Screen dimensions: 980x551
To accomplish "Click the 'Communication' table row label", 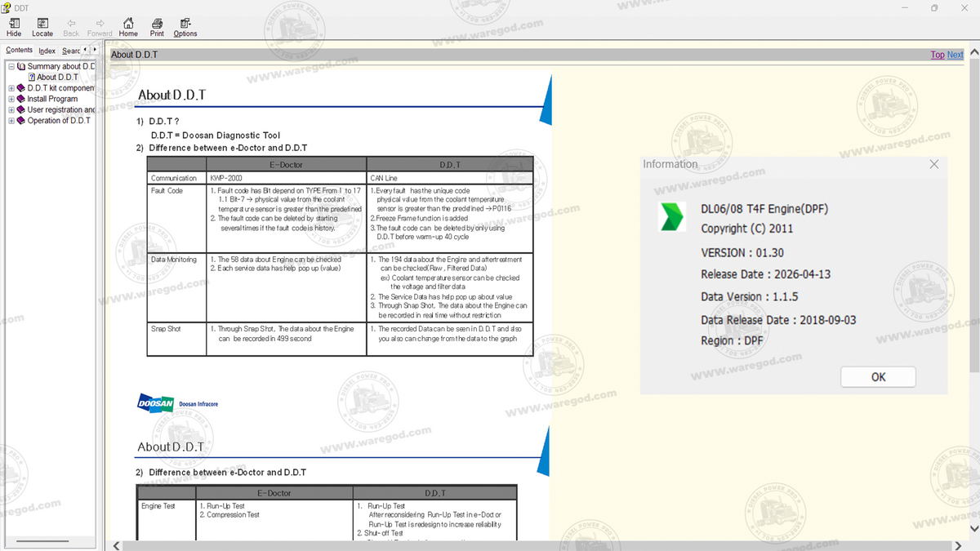I will tap(174, 178).
